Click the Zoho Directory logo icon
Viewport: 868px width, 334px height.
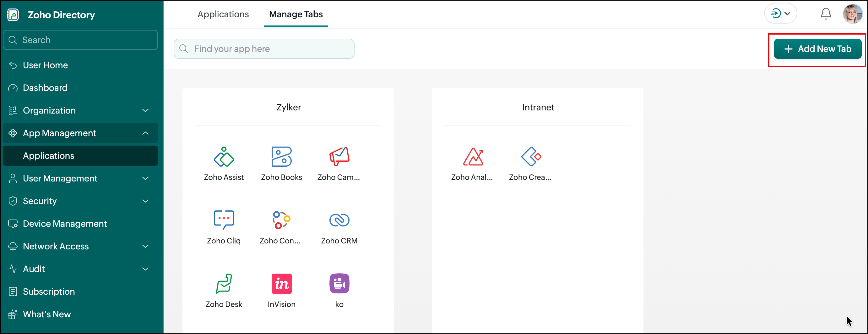point(13,15)
